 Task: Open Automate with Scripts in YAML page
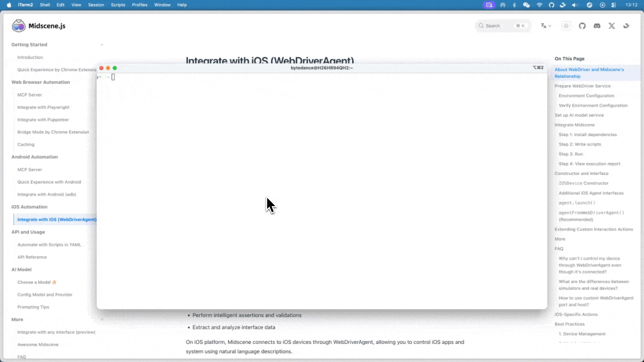pos(49,244)
